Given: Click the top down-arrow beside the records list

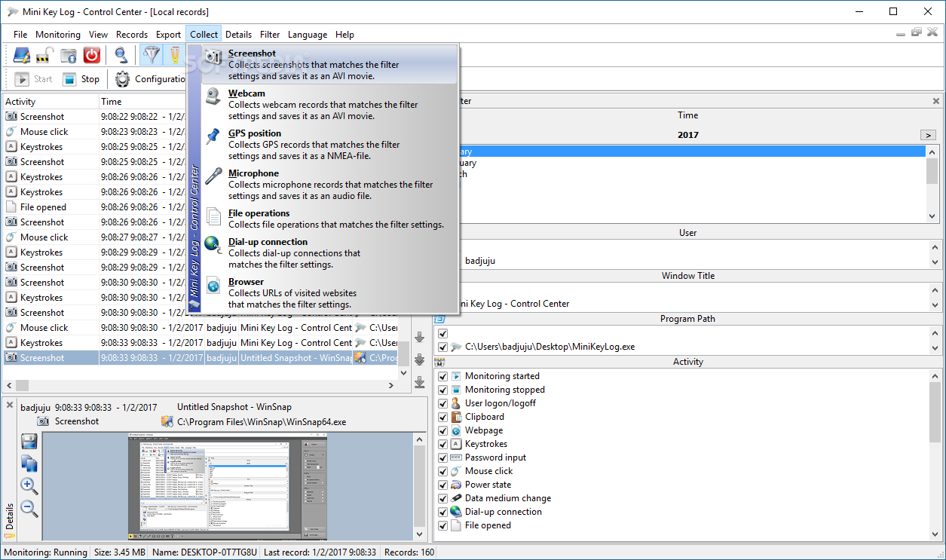Looking at the screenshot, I should click(x=420, y=337).
